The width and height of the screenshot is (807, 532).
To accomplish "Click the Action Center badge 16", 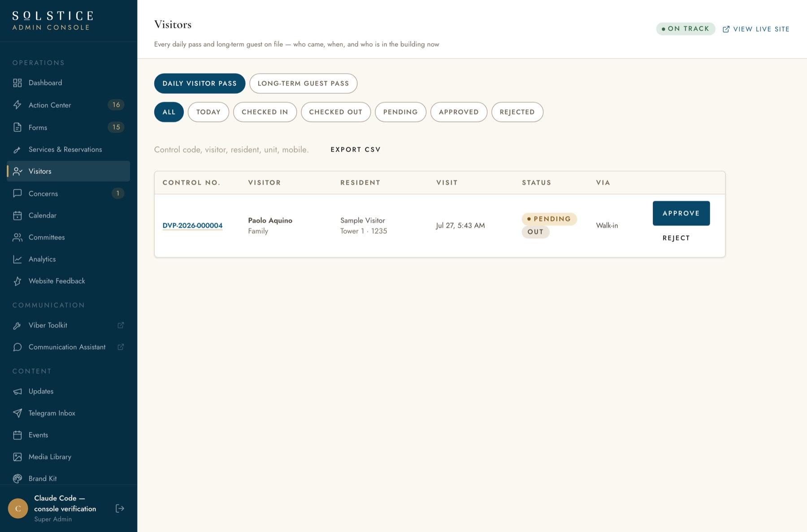I will coord(116,105).
